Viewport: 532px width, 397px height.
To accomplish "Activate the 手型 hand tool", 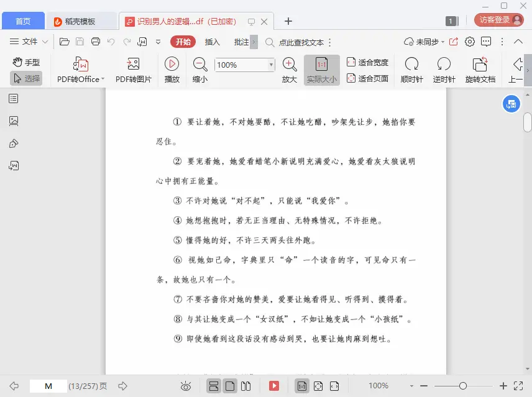I will point(27,62).
